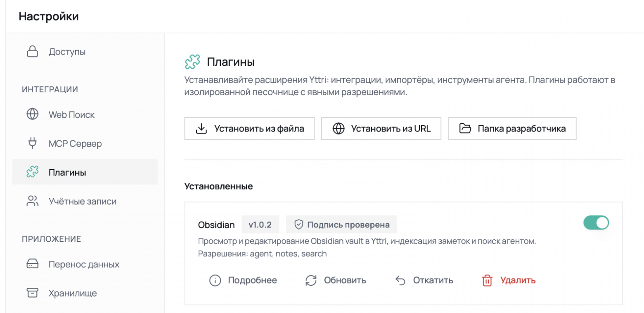Click the puzzle icon in the Плагины page heading
This screenshot has width=644, height=313.
[x=192, y=62]
